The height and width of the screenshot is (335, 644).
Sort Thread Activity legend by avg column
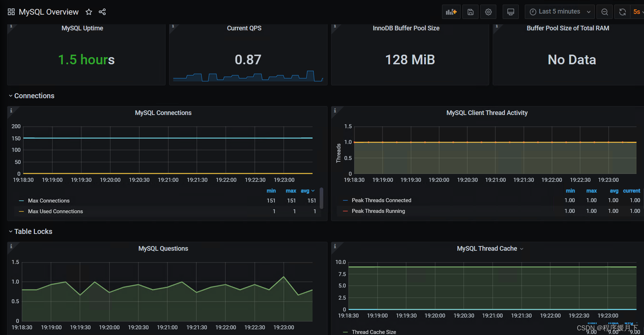click(x=614, y=191)
